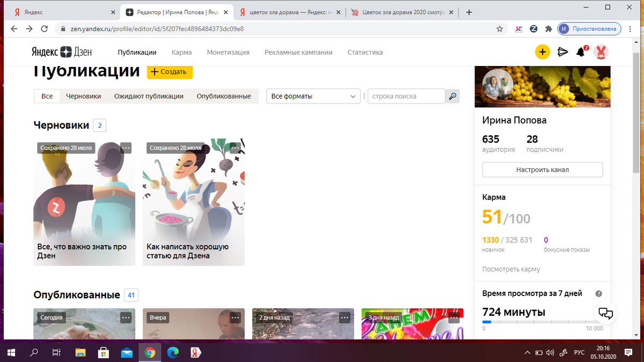Select the Все filter tab
This screenshot has width=644, height=362.
tap(47, 97)
